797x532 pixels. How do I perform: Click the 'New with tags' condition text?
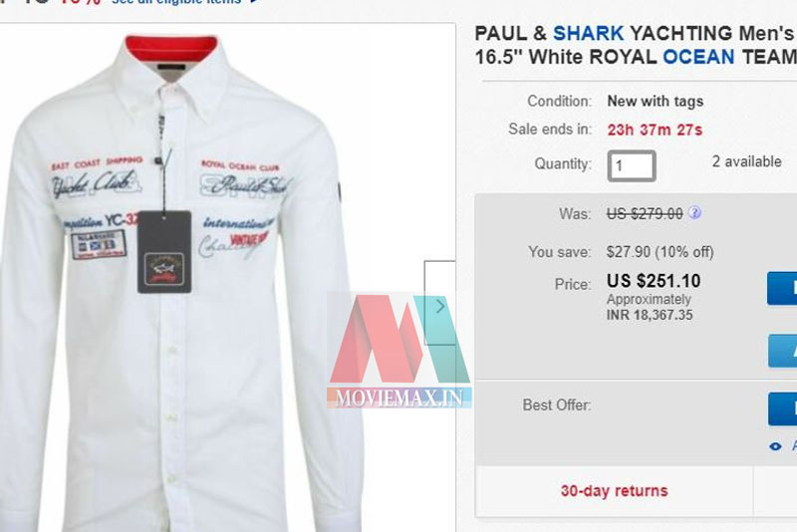[x=656, y=101]
